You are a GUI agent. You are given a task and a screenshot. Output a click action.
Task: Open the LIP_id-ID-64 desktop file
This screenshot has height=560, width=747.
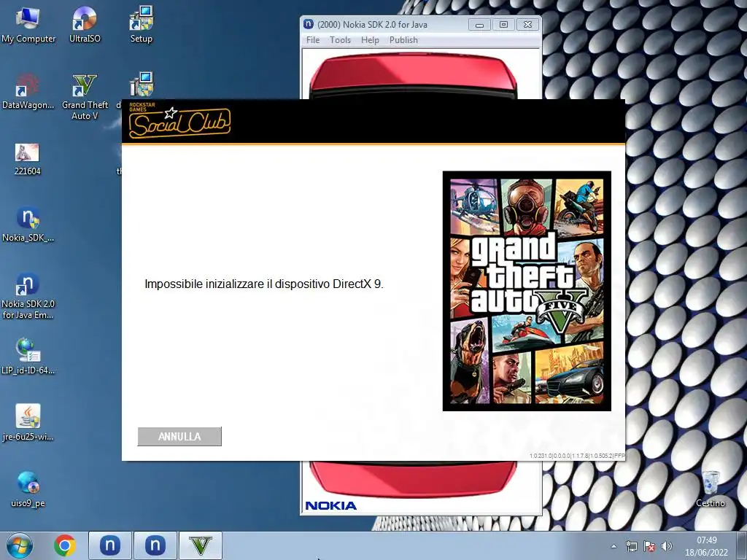click(28, 357)
